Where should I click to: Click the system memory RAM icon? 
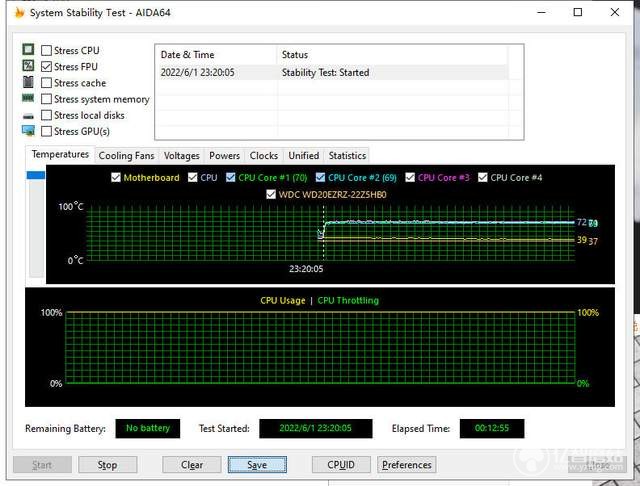coord(28,98)
